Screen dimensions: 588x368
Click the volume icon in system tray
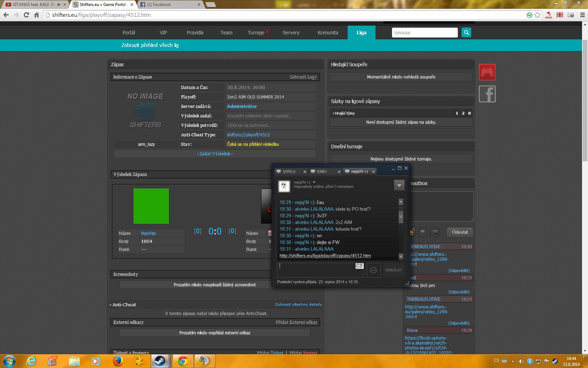coord(521,361)
